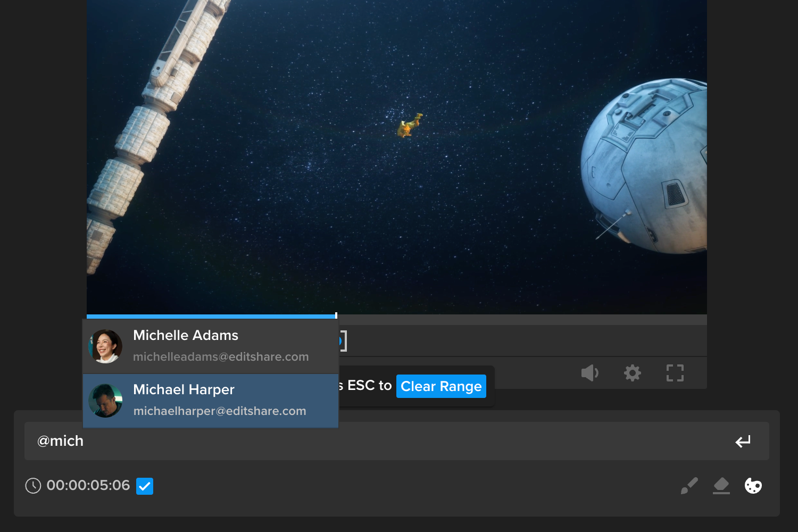798x532 pixels.
Task: Click the timeline scrubber below the video
Action: (x=479, y=318)
